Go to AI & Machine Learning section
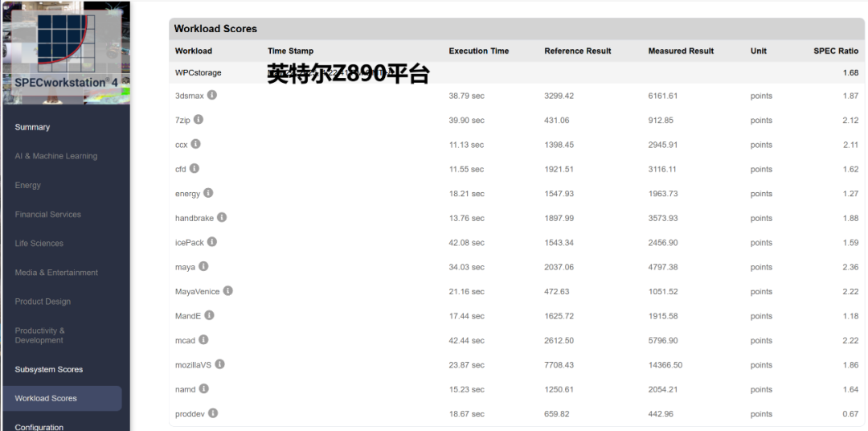This screenshot has width=868, height=431. point(56,156)
